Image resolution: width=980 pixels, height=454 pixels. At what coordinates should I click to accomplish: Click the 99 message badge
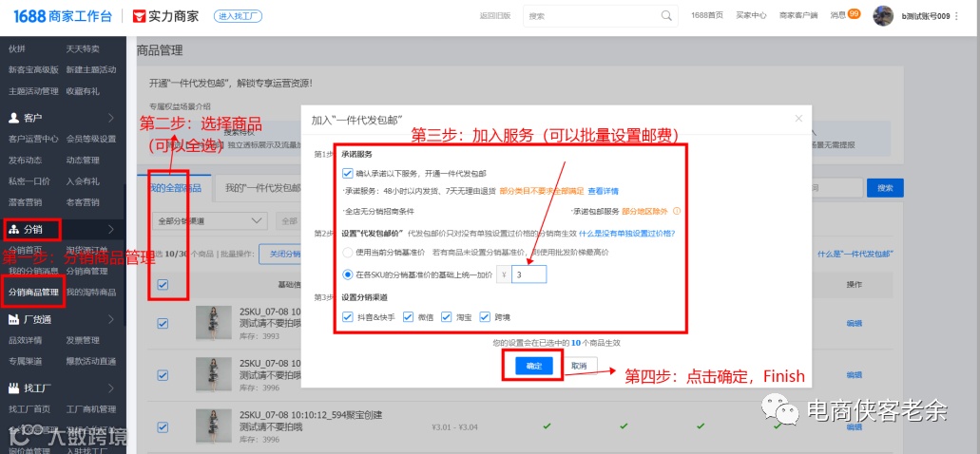854,13
